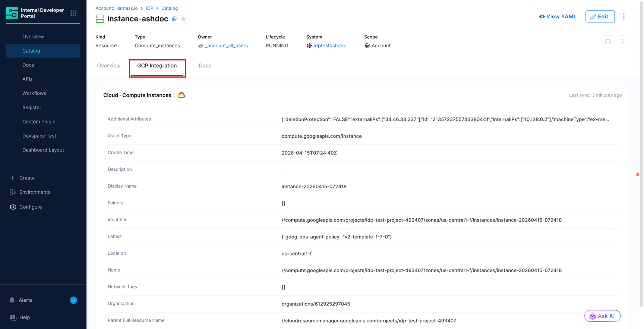Click the green resource entity icon
644x329 pixels.
100,19
